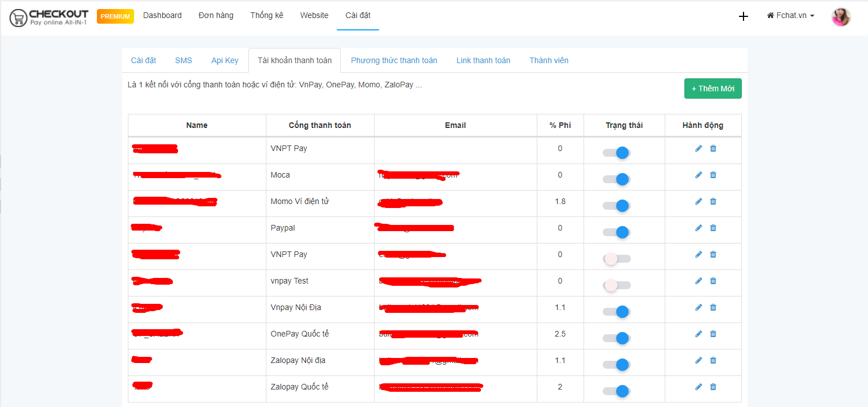Go to the Dashboard menu
This screenshot has width=868, height=407.
162,16
